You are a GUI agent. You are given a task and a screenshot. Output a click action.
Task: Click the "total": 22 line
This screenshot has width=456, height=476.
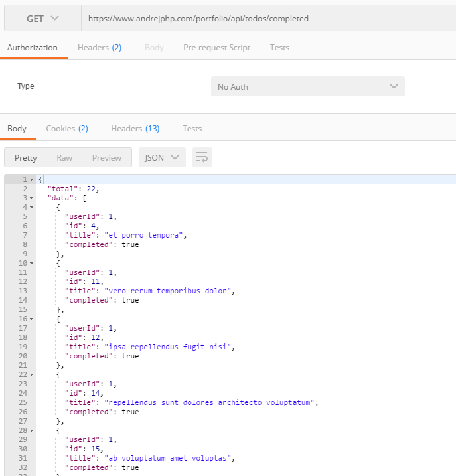point(74,189)
